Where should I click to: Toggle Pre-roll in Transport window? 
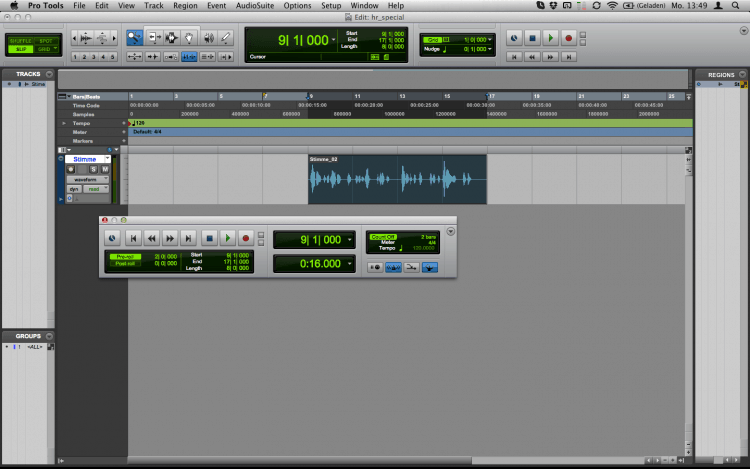tap(125, 257)
